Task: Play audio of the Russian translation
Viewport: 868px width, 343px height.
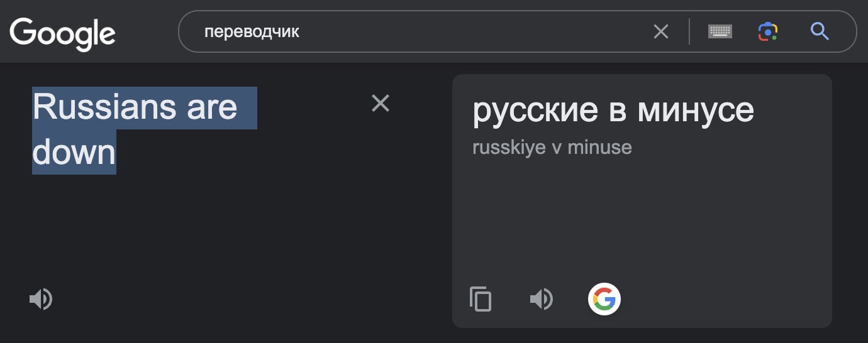Action: pos(542,299)
